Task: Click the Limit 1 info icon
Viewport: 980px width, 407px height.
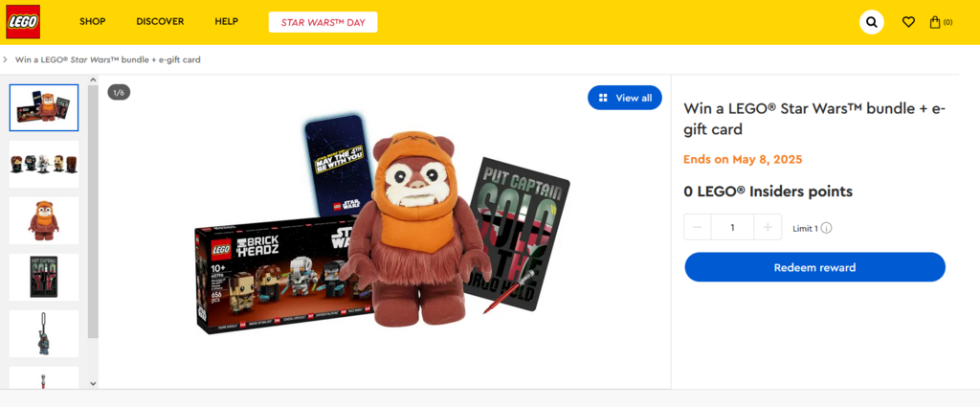Action: point(826,228)
